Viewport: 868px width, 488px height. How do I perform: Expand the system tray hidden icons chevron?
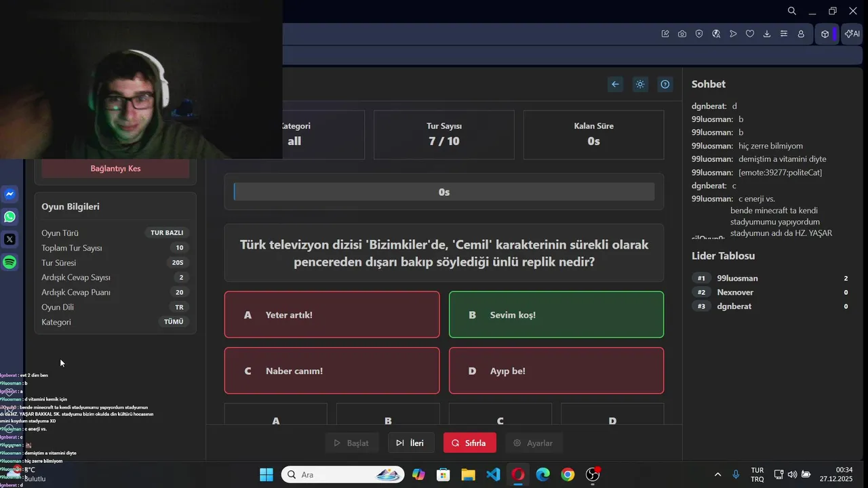(x=717, y=474)
